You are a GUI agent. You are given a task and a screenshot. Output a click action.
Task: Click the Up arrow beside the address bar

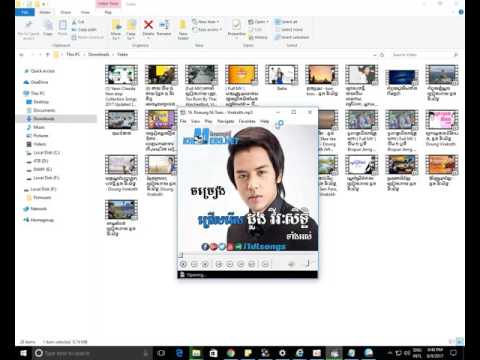click(x=48, y=54)
